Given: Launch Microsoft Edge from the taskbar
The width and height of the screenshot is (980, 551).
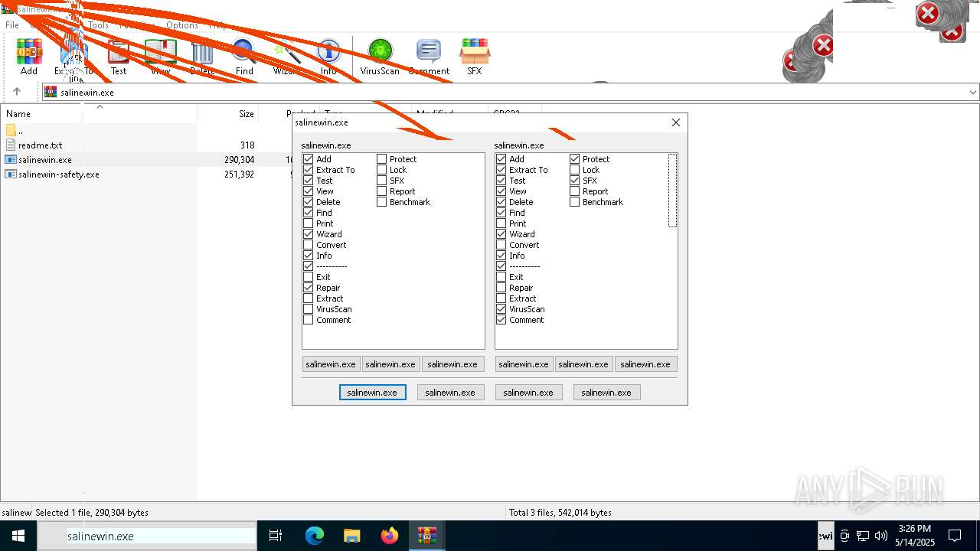Looking at the screenshot, I should pyautogui.click(x=315, y=536).
